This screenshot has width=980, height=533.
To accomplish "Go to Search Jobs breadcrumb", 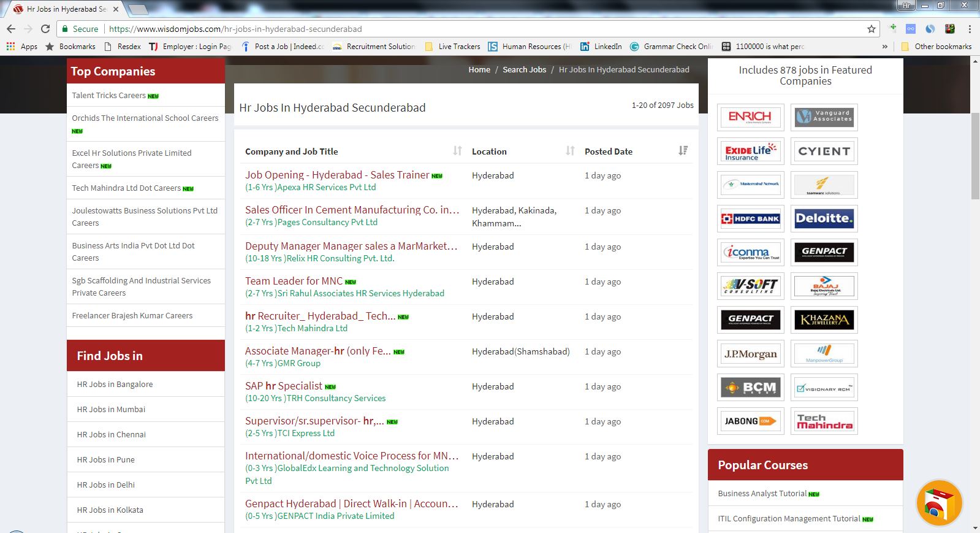I will point(524,69).
